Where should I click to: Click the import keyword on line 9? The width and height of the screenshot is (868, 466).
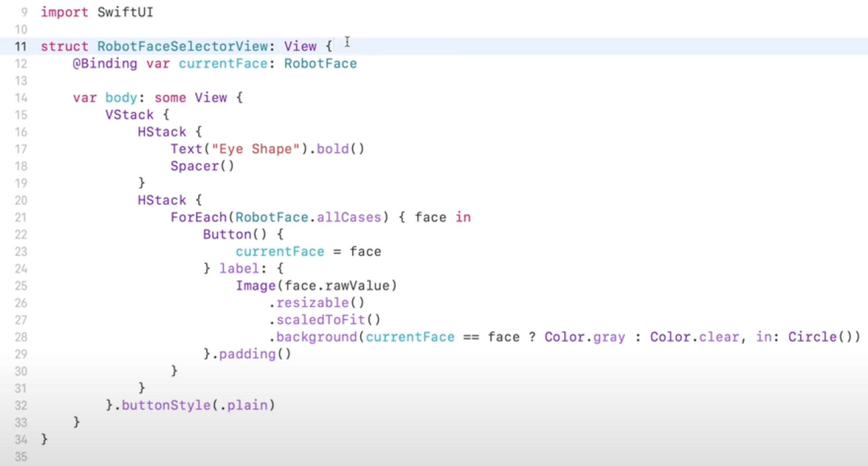pyautogui.click(x=64, y=12)
